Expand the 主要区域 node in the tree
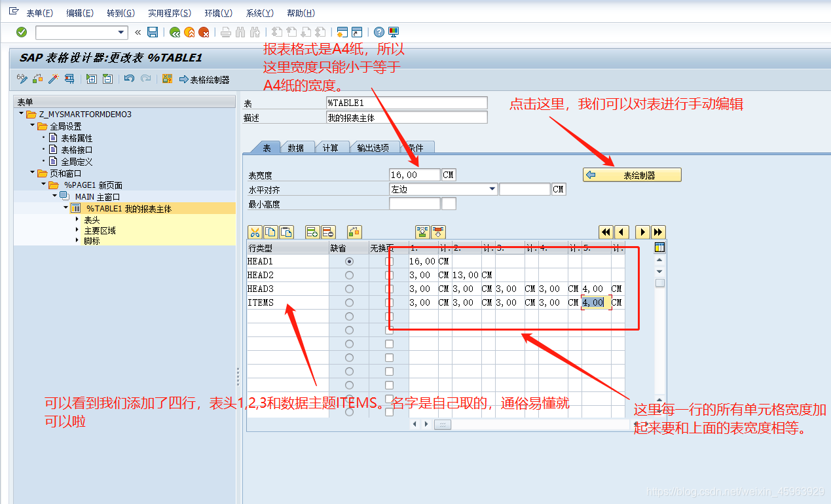 point(77,230)
